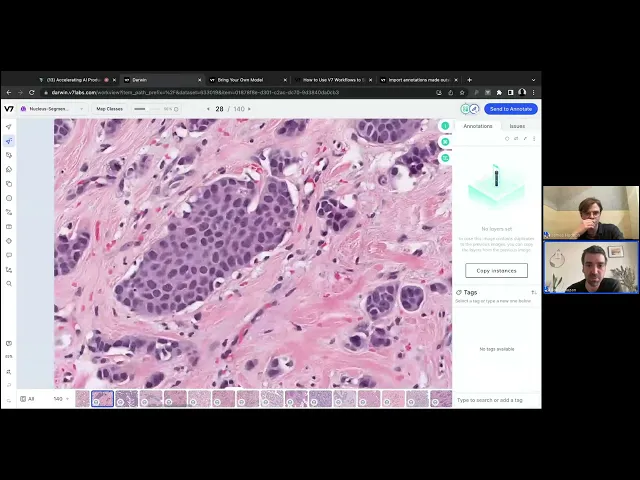This screenshot has height=480, width=640.
Task: Select the diamond-shaped keypoint tool
Action: (9, 241)
